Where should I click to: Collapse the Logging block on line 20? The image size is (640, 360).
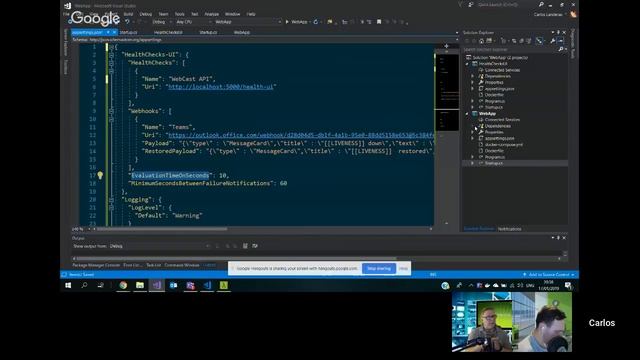tap(111, 200)
